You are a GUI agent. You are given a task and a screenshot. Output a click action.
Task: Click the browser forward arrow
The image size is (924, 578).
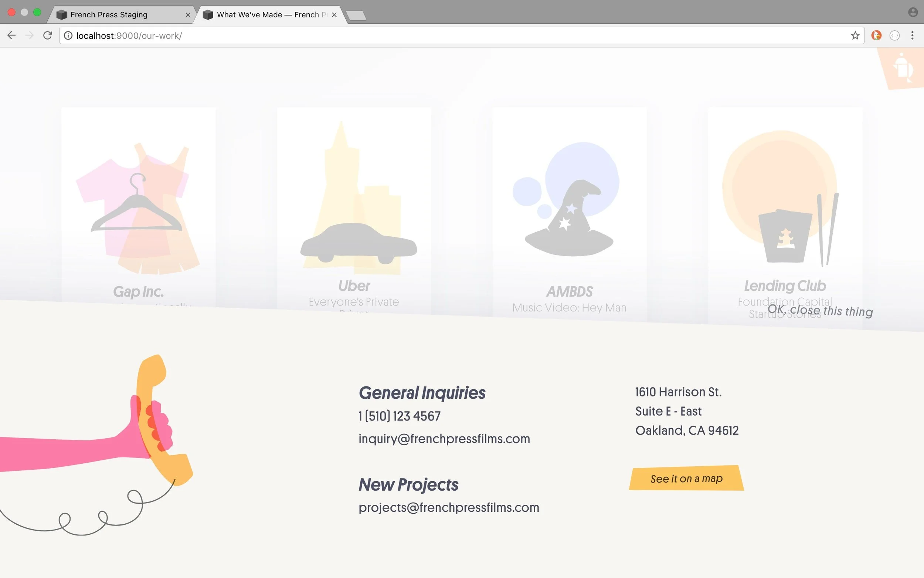click(30, 36)
